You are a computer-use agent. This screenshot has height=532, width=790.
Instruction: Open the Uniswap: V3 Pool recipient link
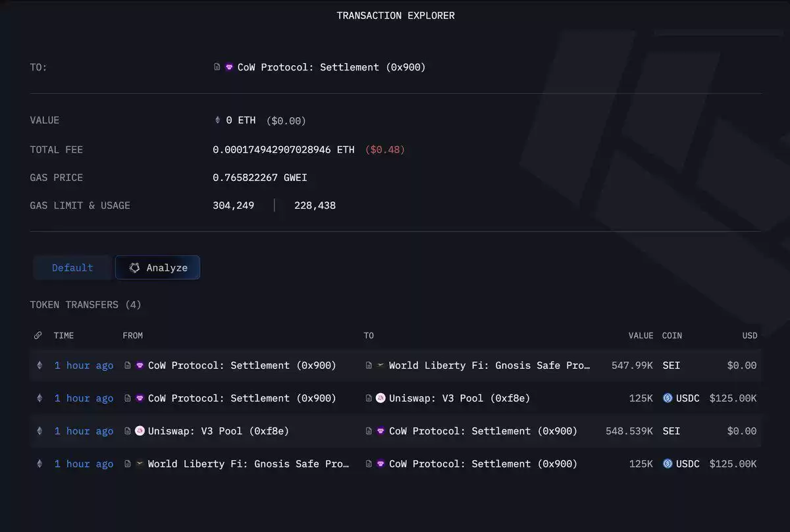(x=460, y=398)
